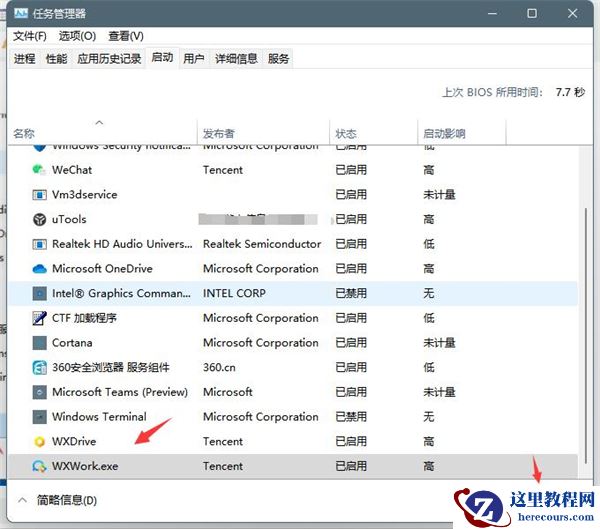Click the WeChat app icon
The image size is (600, 529).
point(39,170)
